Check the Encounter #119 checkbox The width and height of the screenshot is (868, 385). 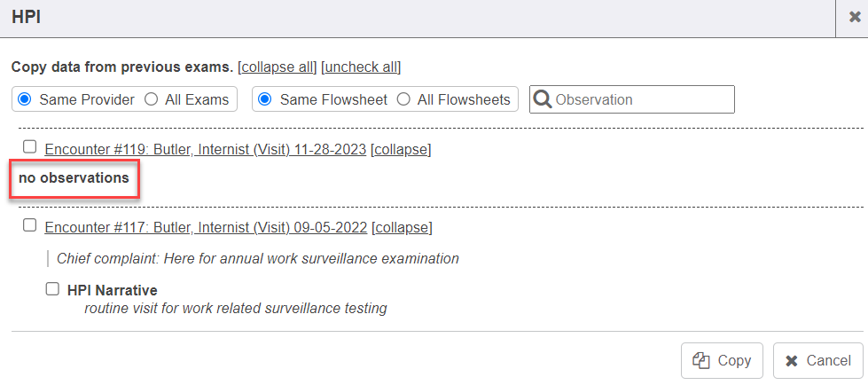(30, 147)
